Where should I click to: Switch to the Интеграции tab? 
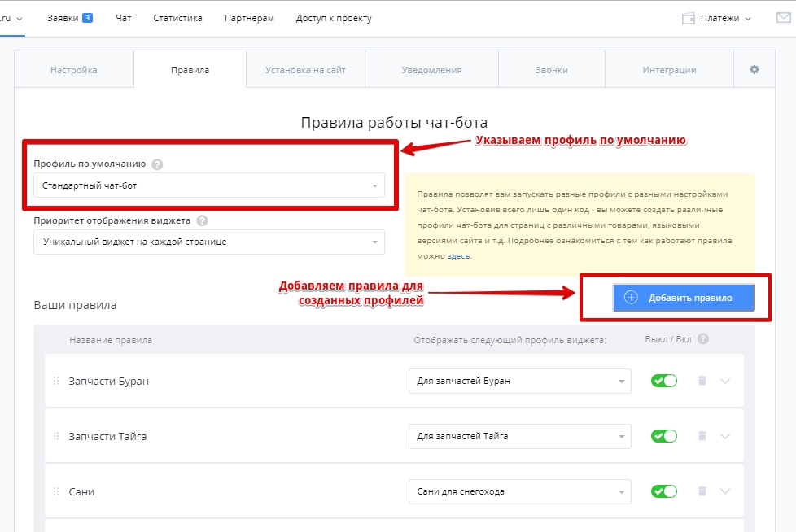tap(669, 69)
